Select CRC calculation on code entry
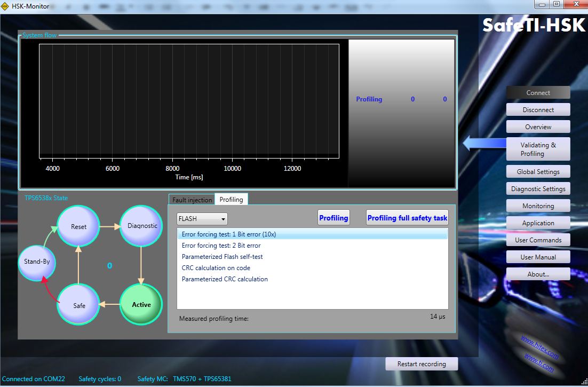Viewport: 588px width, 387px height. point(312,268)
